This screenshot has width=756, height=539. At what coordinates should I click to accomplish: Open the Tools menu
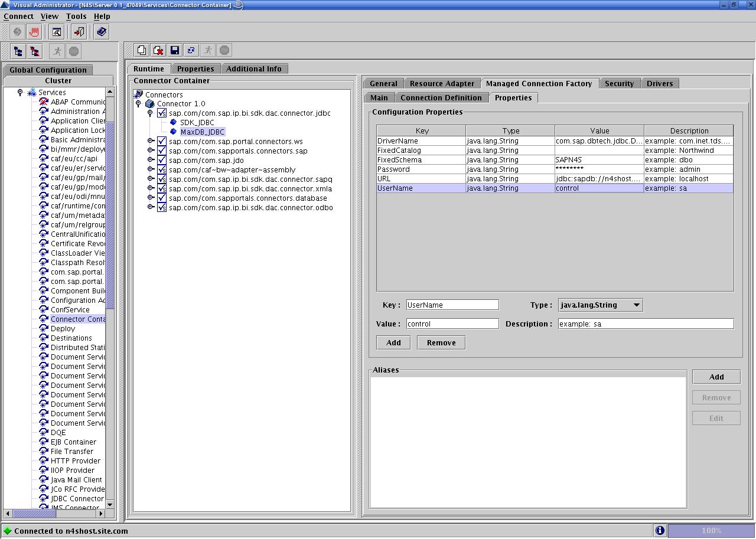click(76, 17)
